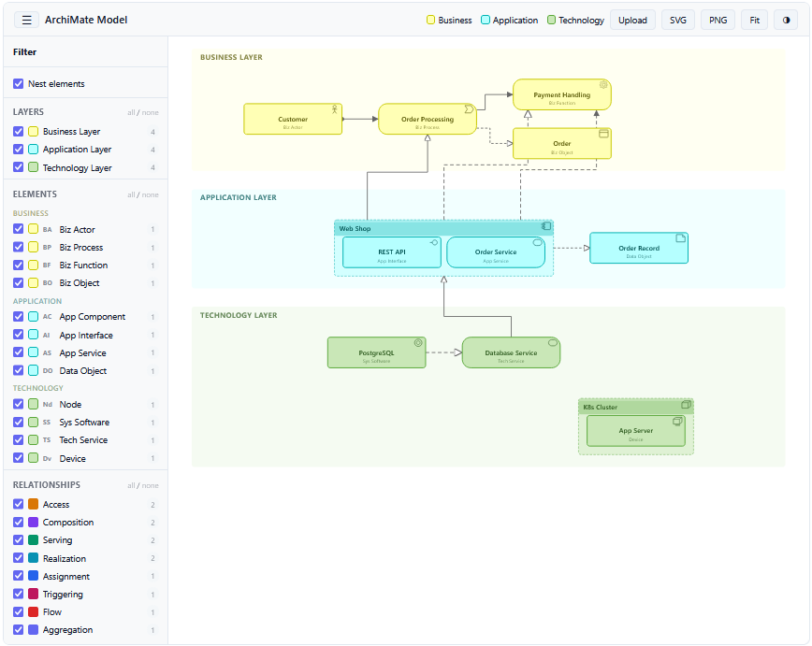
Task: Click green Serving color swatch
Action: 33,539
